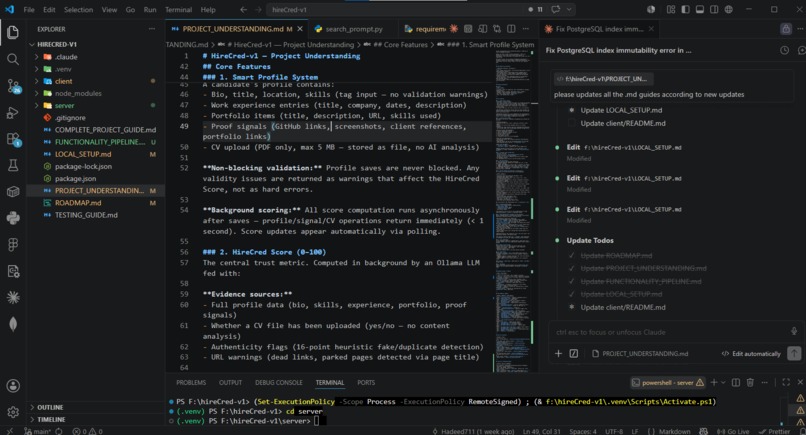This screenshot has height=435, width=806.
Task: Open ROADMAP.md in the explorer
Action: click(96, 203)
